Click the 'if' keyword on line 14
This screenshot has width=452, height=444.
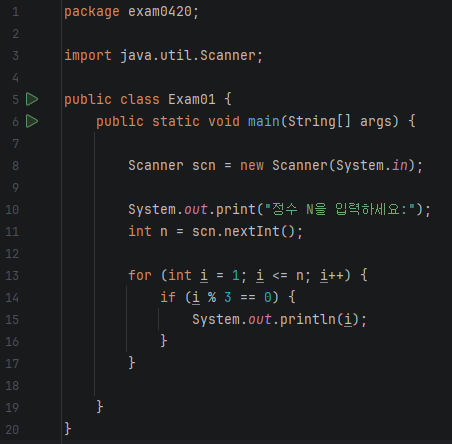click(168, 297)
